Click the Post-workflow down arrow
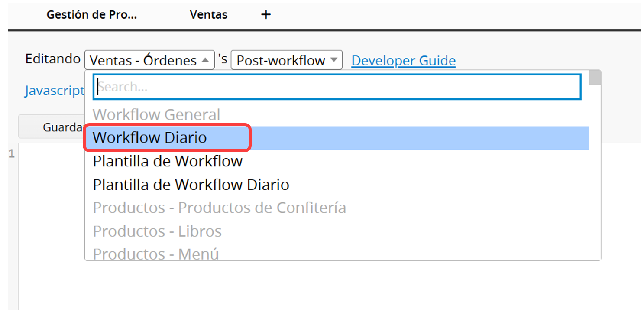 [x=333, y=60]
